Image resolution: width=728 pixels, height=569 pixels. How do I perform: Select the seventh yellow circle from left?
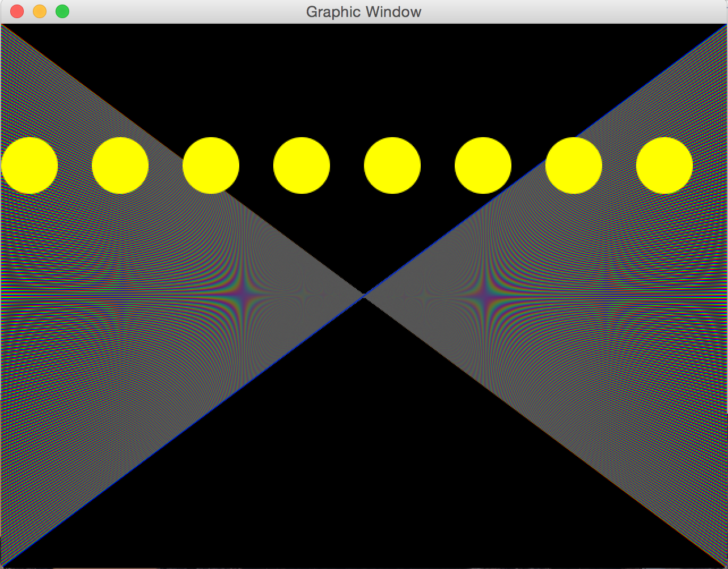pos(574,165)
